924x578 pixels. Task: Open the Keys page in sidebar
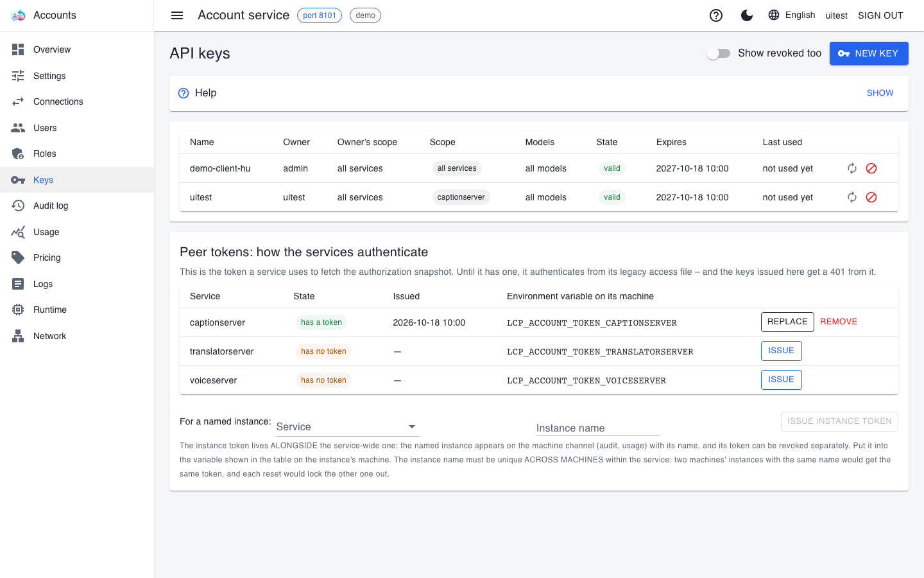[77, 180]
